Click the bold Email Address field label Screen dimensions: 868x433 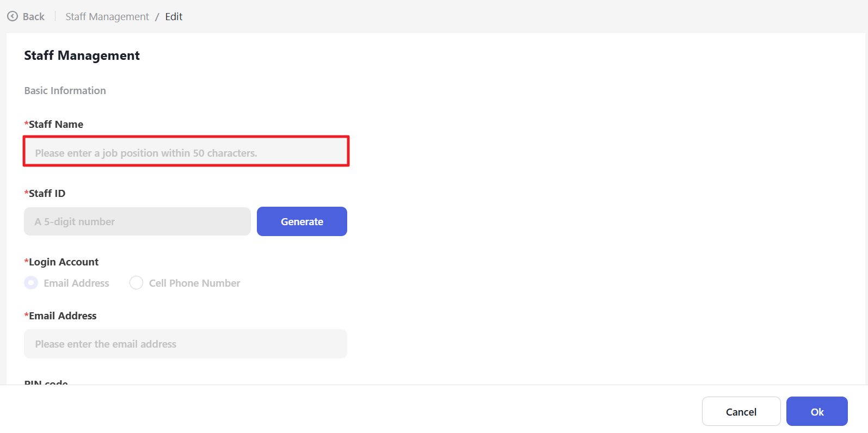(63, 316)
